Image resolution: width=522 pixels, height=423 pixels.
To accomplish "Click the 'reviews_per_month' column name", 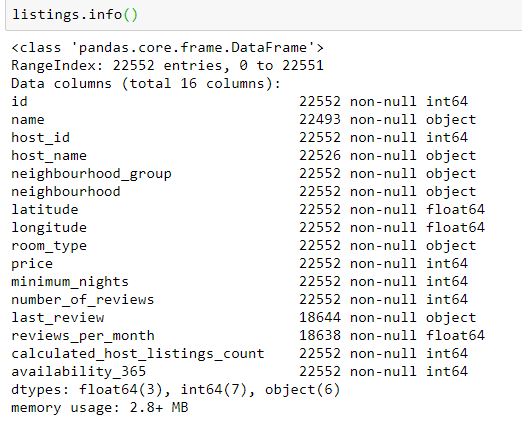I will pos(83,336).
